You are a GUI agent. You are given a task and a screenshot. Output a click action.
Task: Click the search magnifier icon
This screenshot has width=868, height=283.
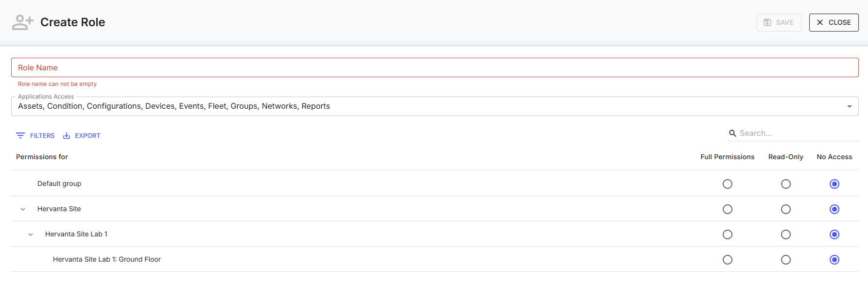coord(732,133)
